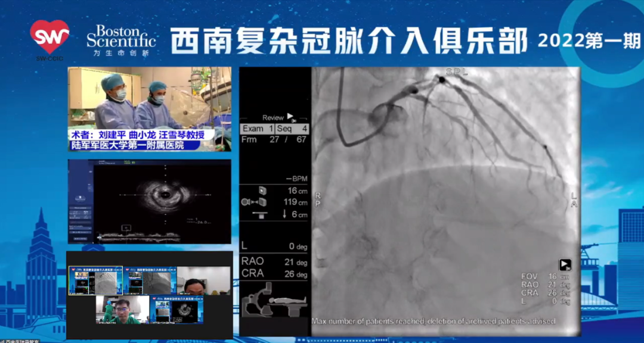Screen dimensions: 644x343
Task: Click the coronary angiogram image
Action: [x=445, y=201]
